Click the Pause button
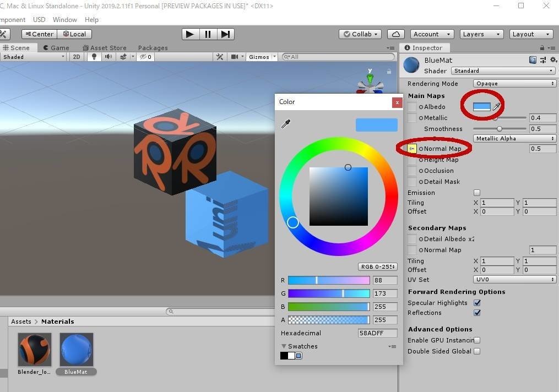Screen dimensions: 559x392 tap(208, 34)
